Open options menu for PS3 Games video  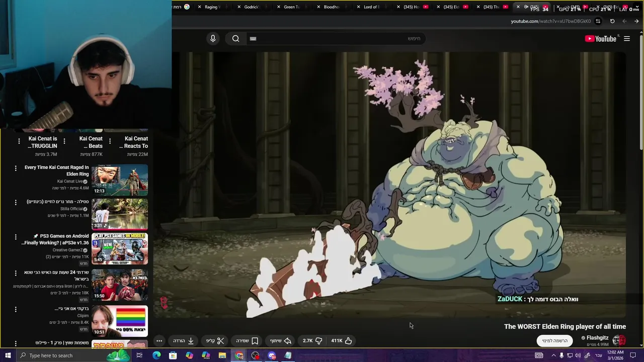click(x=16, y=237)
